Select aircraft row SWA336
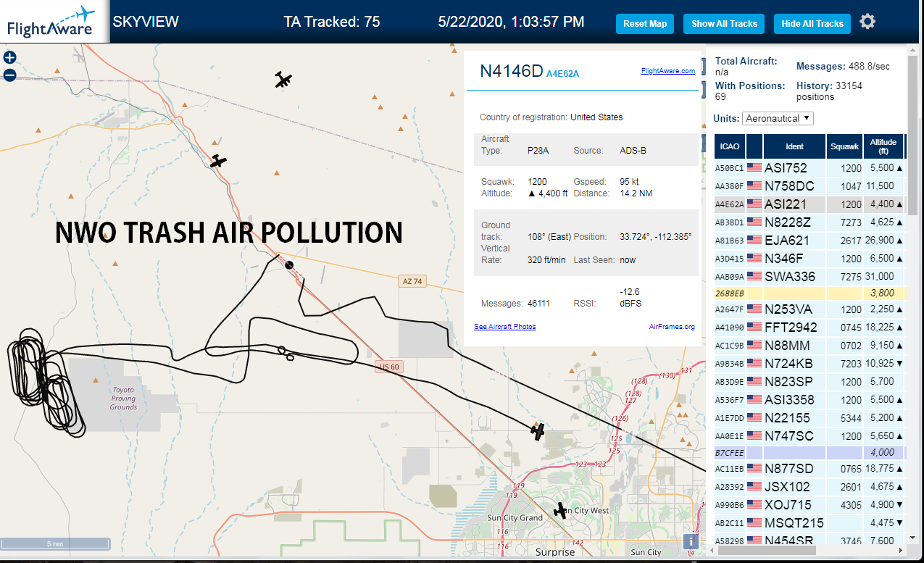924x563 pixels. [x=809, y=277]
